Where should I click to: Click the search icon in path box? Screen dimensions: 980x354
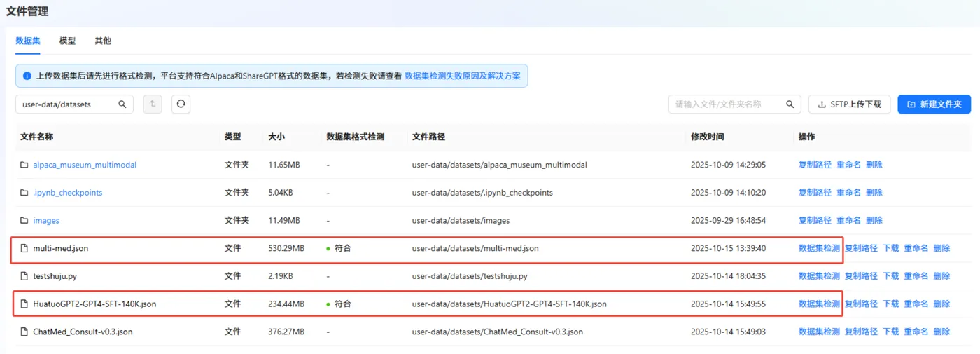click(x=122, y=104)
